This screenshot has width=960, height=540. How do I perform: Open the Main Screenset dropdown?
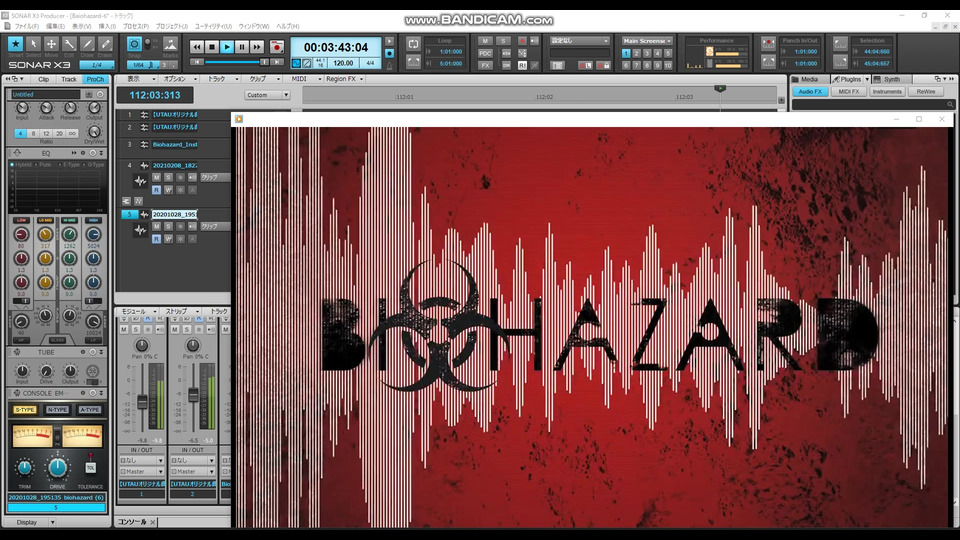click(647, 41)
